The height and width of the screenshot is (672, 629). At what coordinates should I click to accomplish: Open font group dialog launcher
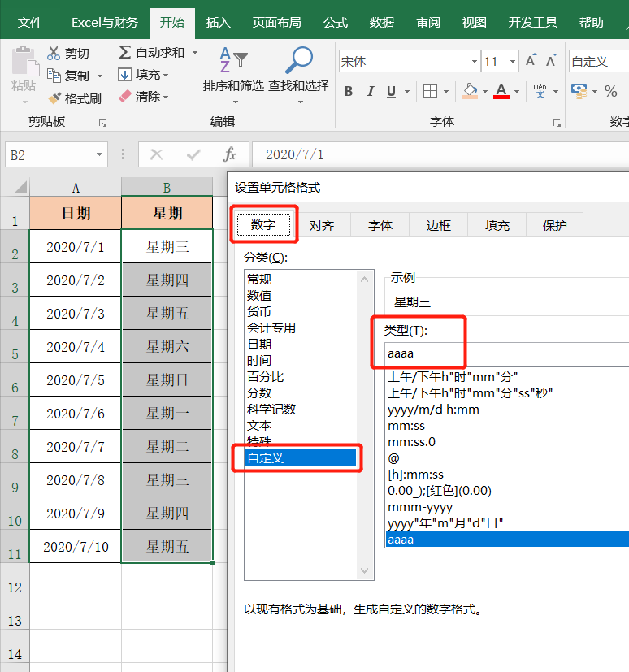pos(557,123)
